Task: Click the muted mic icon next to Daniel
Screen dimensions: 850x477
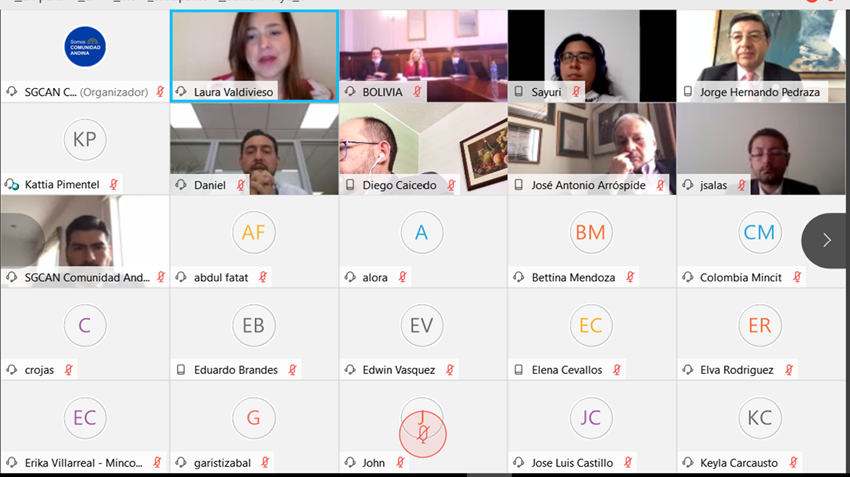Action: [241, 185]
